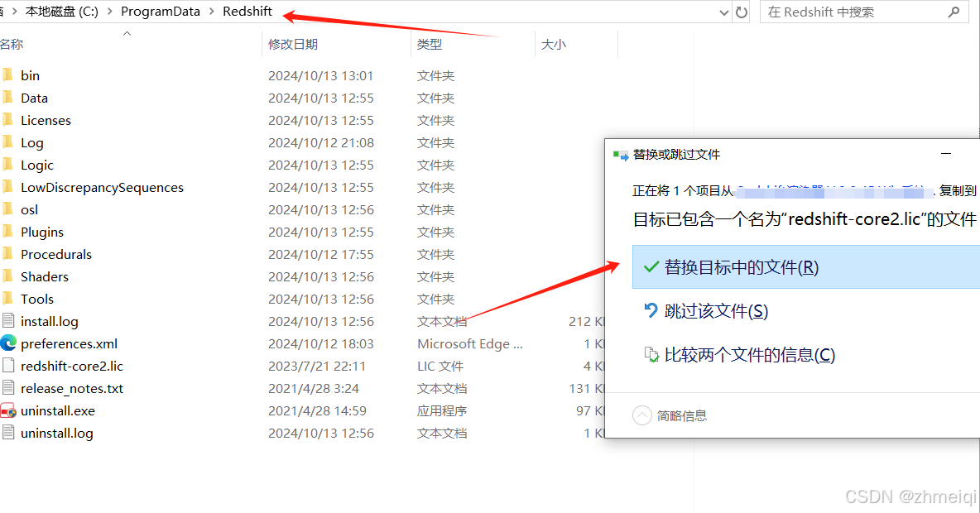The height and width of the screenshot is (513, 980).
Task: Expand the chevron after ProgramData breadcrumb
Action: 211,12
